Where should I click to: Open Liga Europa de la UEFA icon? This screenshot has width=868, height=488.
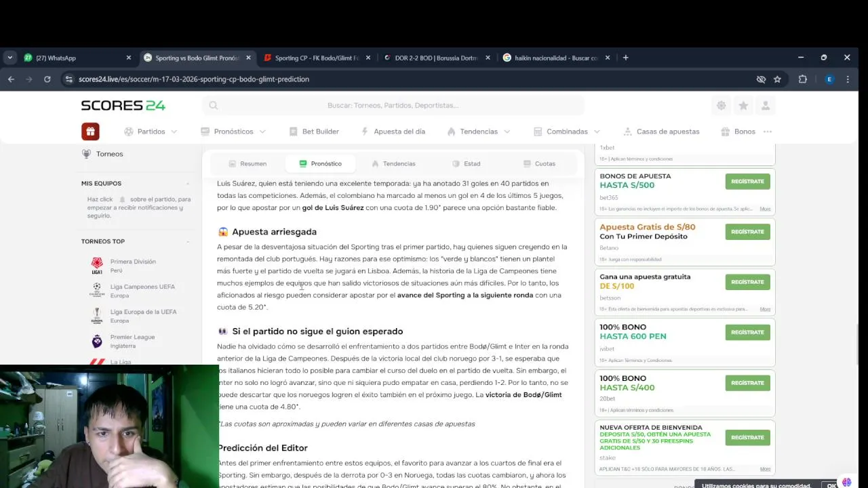tap(97, 316)
